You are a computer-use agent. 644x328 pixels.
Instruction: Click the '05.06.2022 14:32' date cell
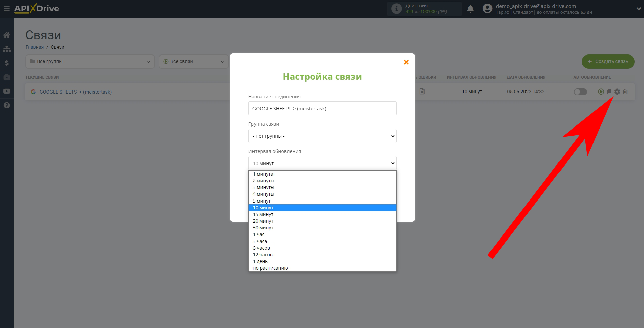[526, 92]
